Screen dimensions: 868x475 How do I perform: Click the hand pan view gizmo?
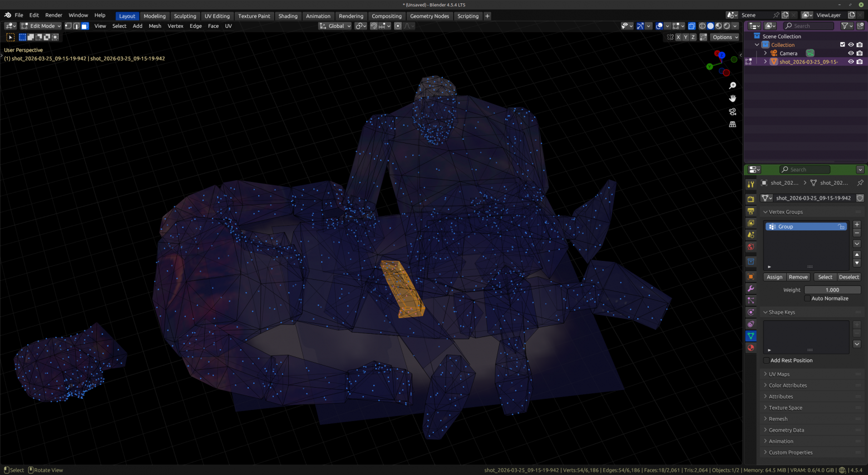(x=732, y=98)
